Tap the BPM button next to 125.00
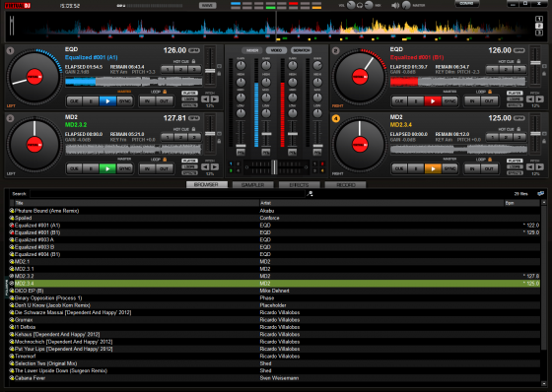This screenshot has width=552, height=392. point(518,118)
